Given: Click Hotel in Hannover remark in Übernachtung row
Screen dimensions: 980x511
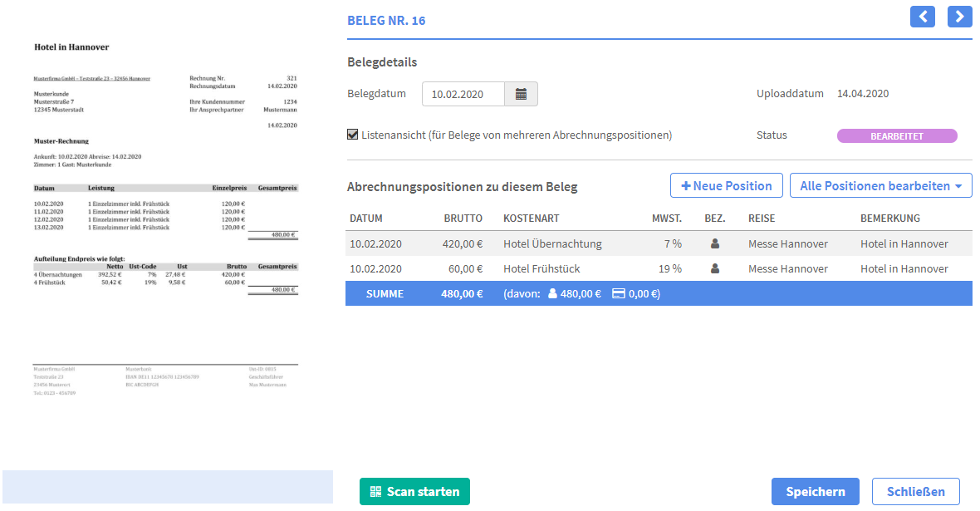Looking at the screenshot, I should pos(904,244).
